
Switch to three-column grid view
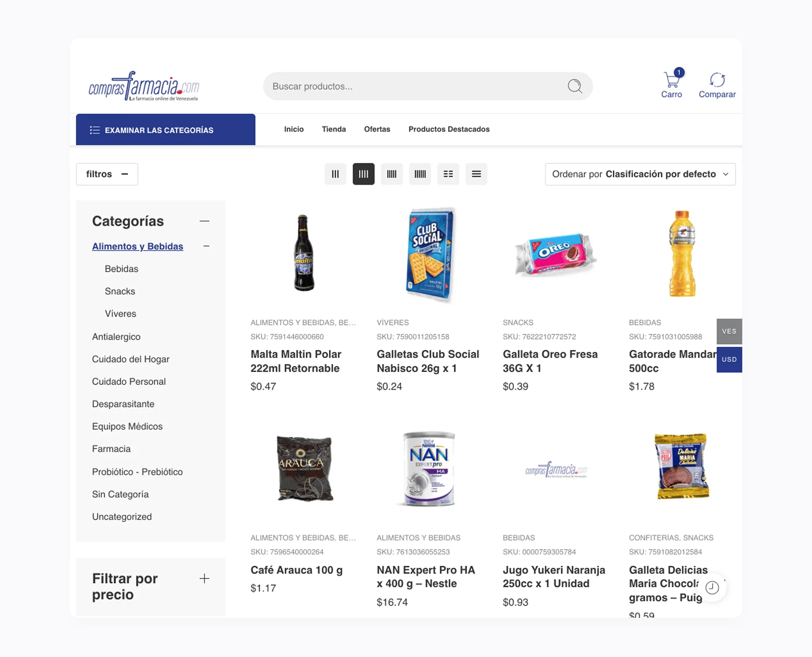(x=335, y=174)
